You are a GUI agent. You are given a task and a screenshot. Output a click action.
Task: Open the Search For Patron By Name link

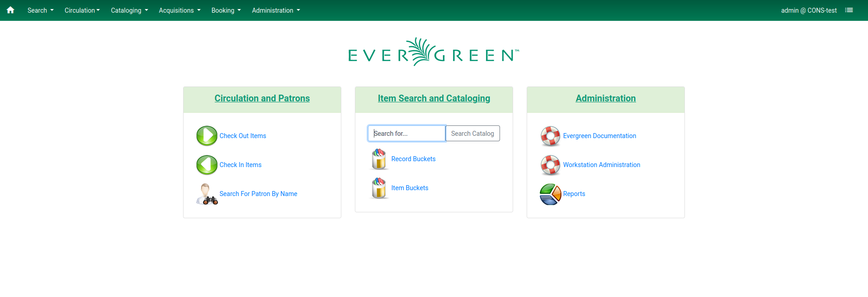click(x=258, y=194)
